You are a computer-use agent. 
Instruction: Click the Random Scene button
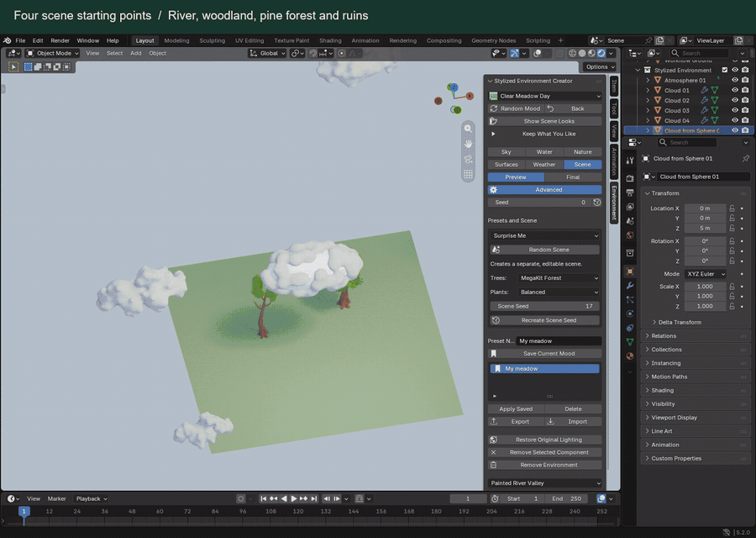coord(545,250)
